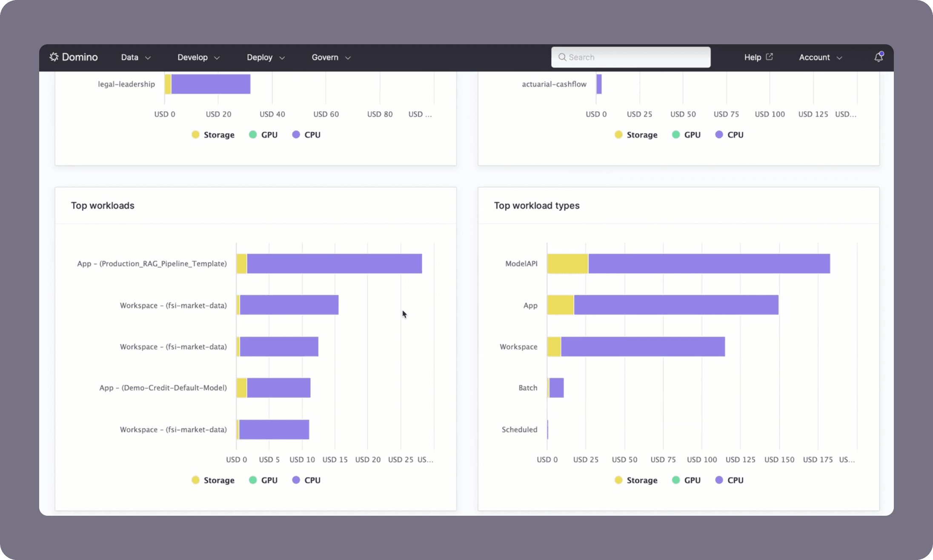The image size is (933, 560).
Task: Toggle the Storage series in the Top workload types legend
Action: click(618, 480)
